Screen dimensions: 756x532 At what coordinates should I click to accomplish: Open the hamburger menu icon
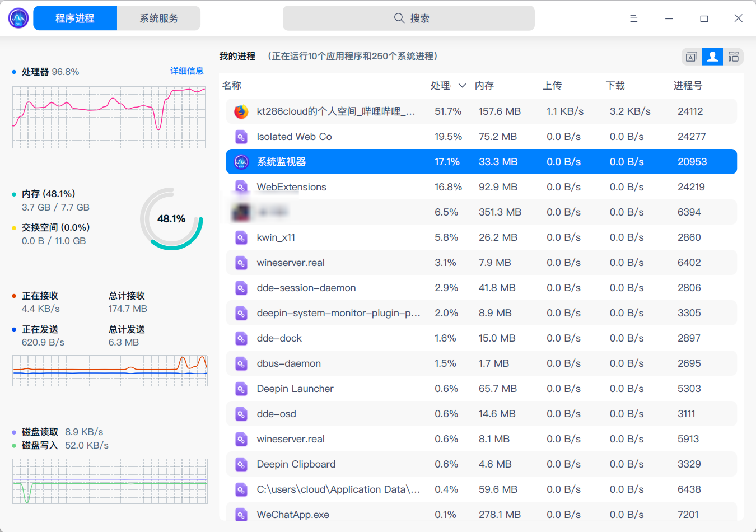[633, 18]
